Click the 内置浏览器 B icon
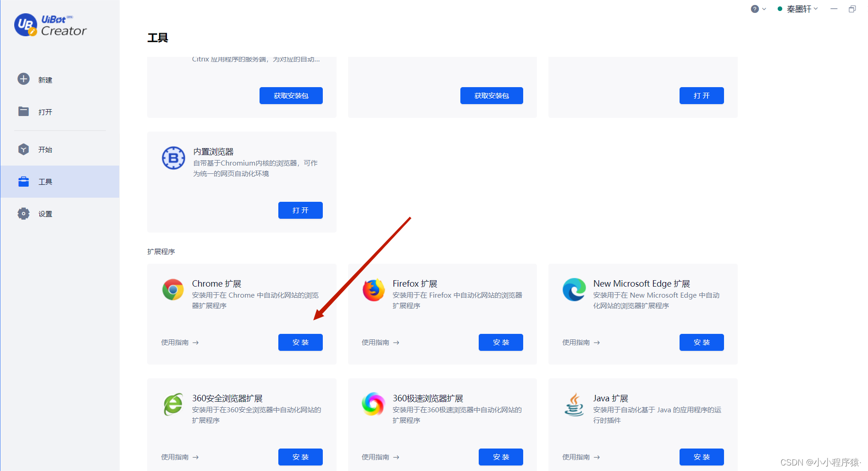 [x=173, y=158]
